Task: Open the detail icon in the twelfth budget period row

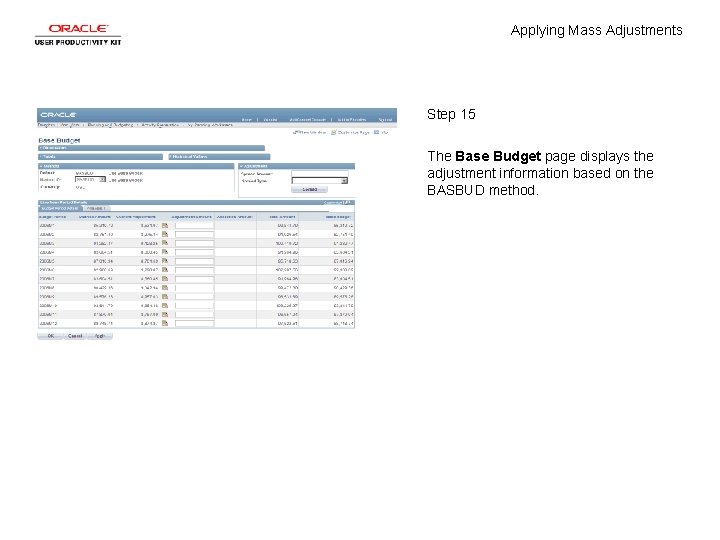Action: click(x=165, y=323)
